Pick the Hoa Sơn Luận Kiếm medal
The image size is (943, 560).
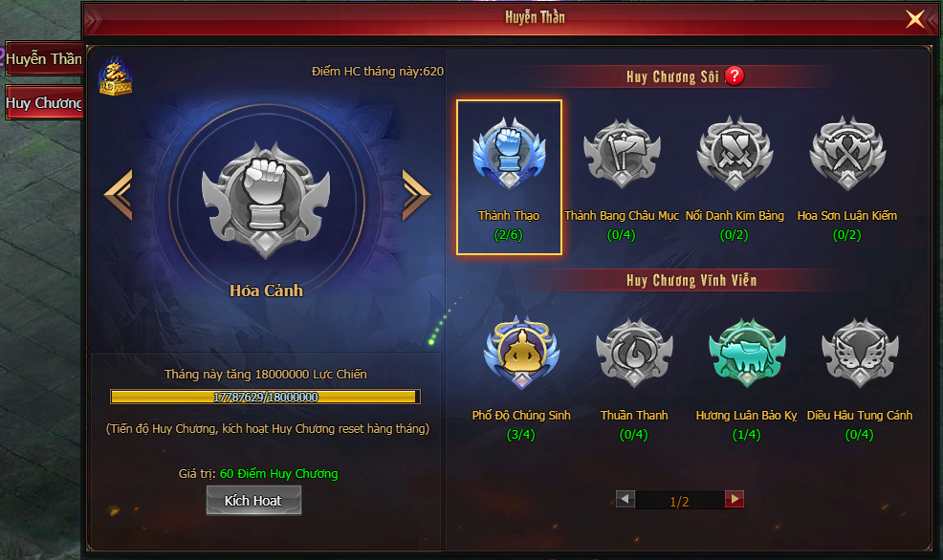[x=847, y=153]
